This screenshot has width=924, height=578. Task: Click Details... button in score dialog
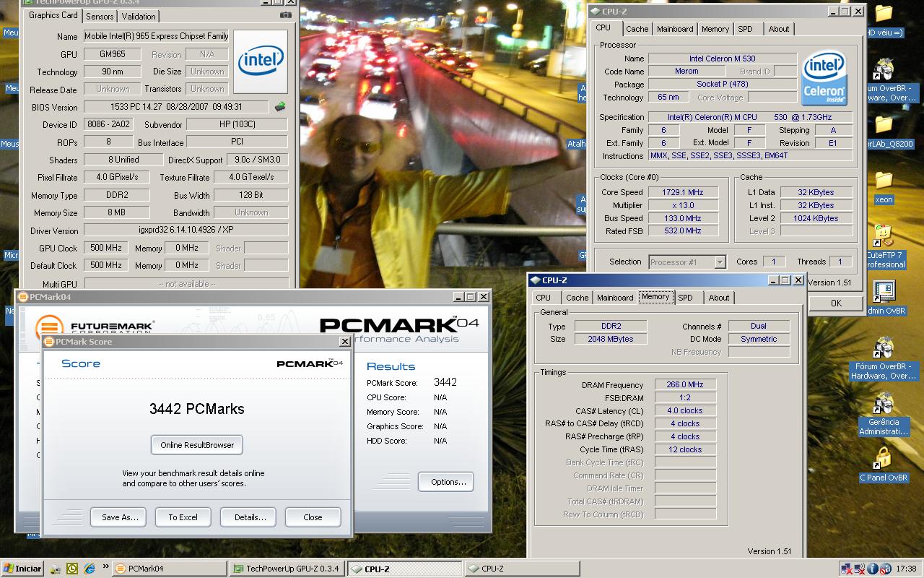tap(250, 517)
